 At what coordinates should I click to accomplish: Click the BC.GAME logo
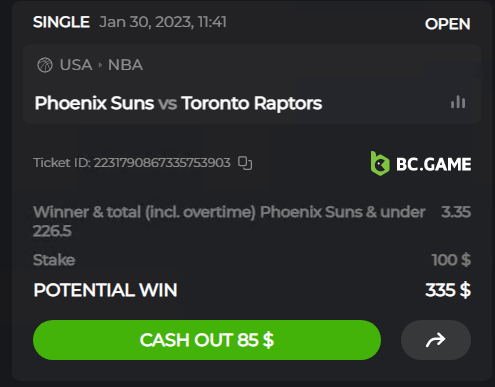(421, 164)
